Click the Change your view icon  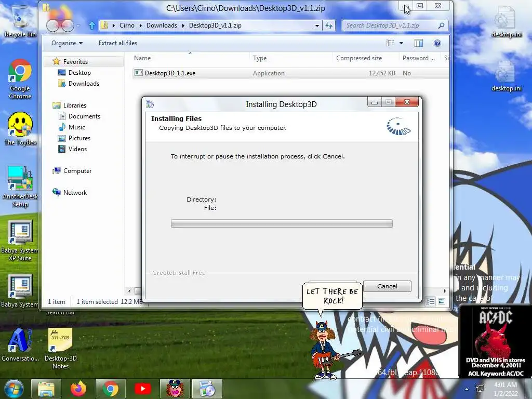390,43
